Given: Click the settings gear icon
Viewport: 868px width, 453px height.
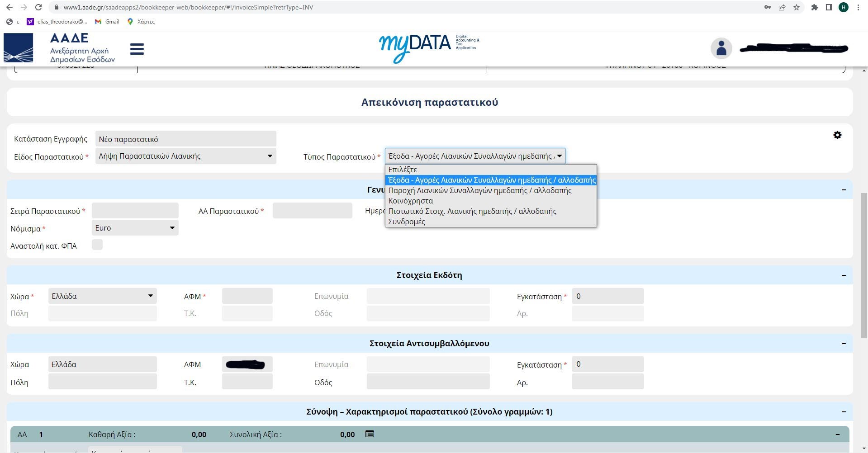Looking at the screenshot, I should point(837,135).
